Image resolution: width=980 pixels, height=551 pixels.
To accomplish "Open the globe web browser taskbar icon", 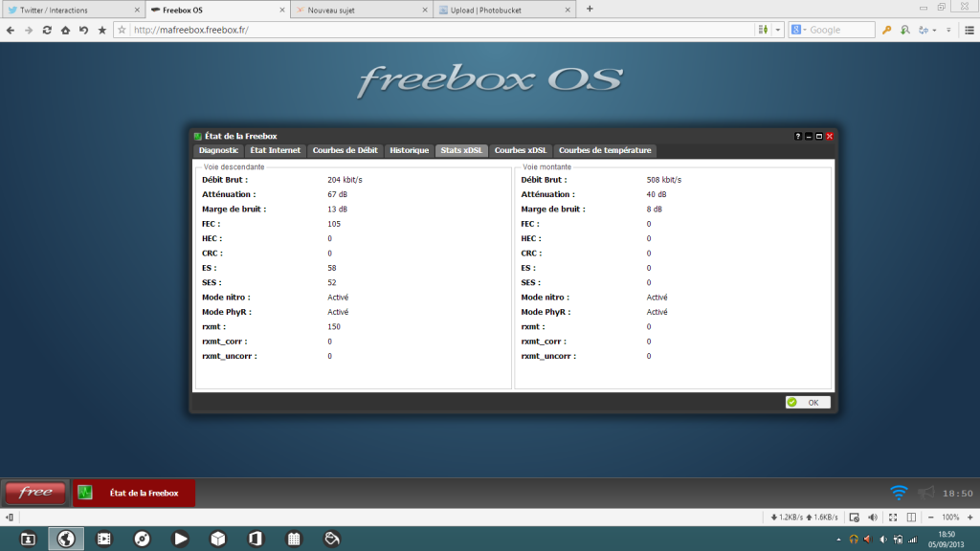I will pyautogui.click(x=66, y=539).
